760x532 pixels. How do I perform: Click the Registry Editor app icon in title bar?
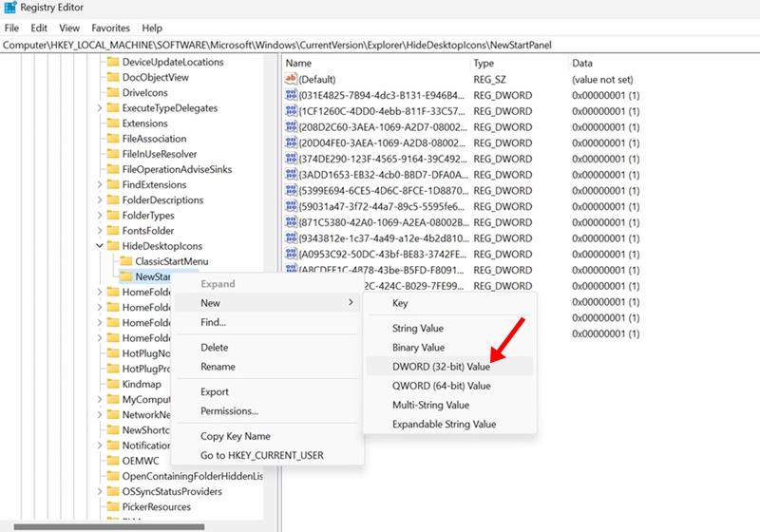click(9, 8)
